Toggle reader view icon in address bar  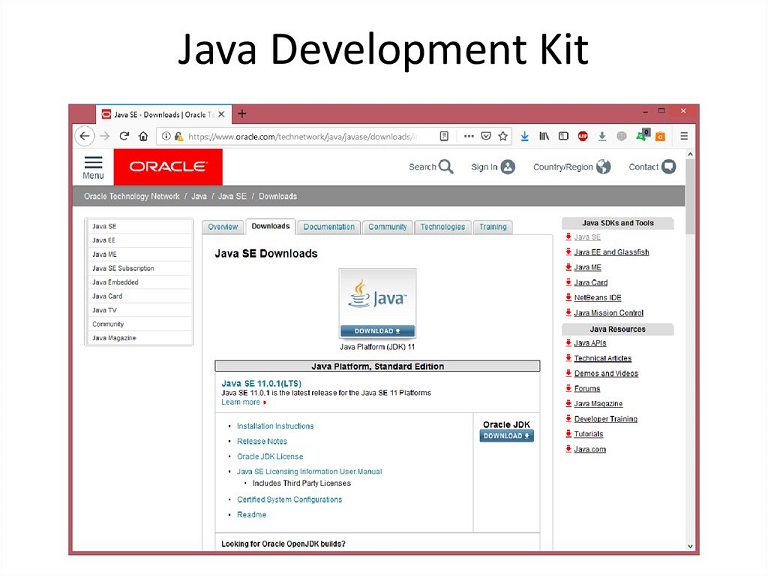pyautogui.click(x=444, y=136)
